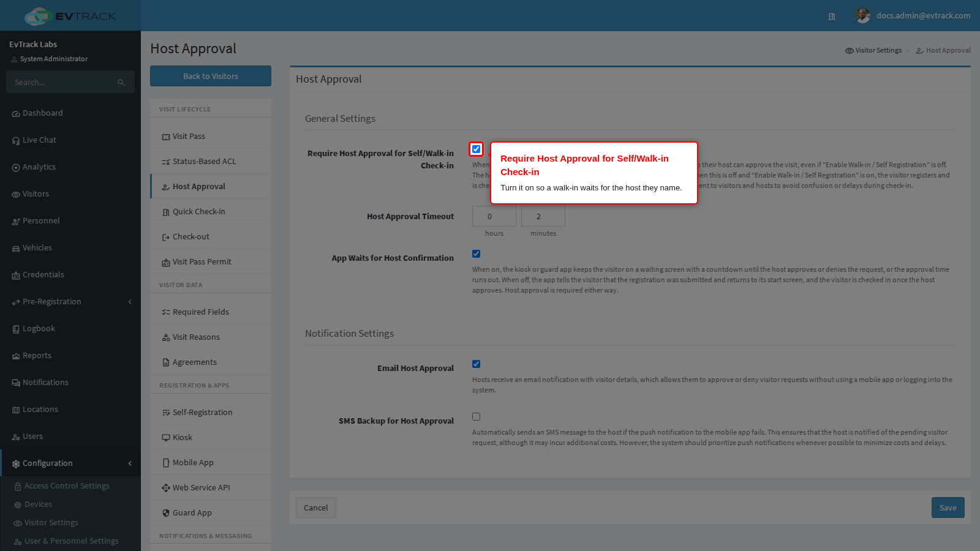
Task: Click the Save button
Action: coord(948,508)
